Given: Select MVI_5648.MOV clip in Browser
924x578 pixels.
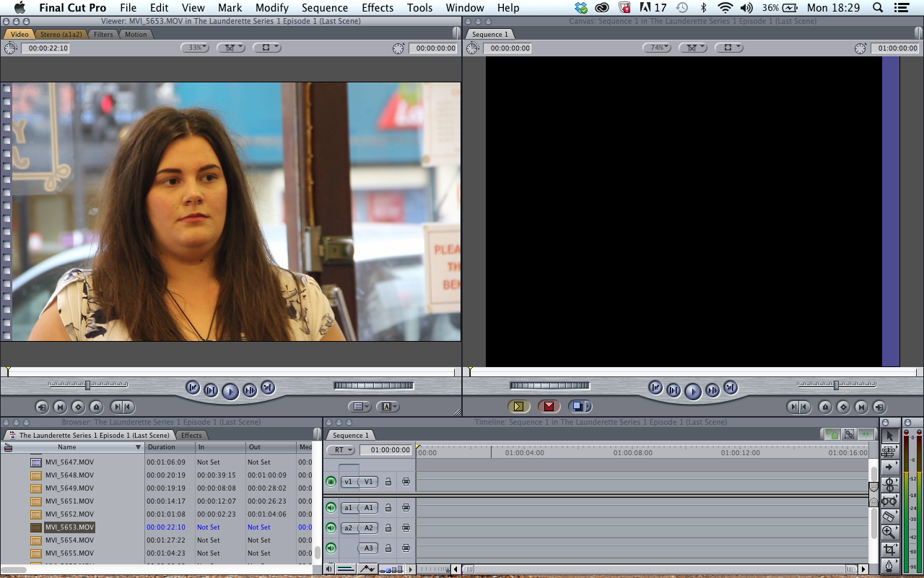Looking at the screenshot, I should click(69, 475).
